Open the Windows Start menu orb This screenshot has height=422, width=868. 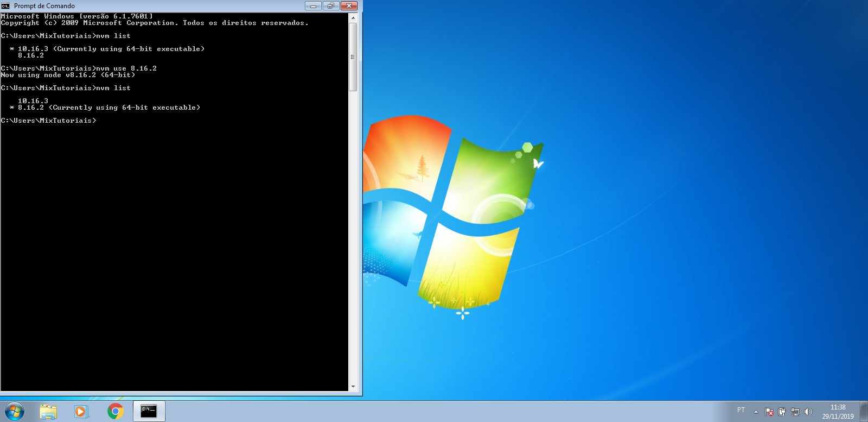[x=15, y=411]
